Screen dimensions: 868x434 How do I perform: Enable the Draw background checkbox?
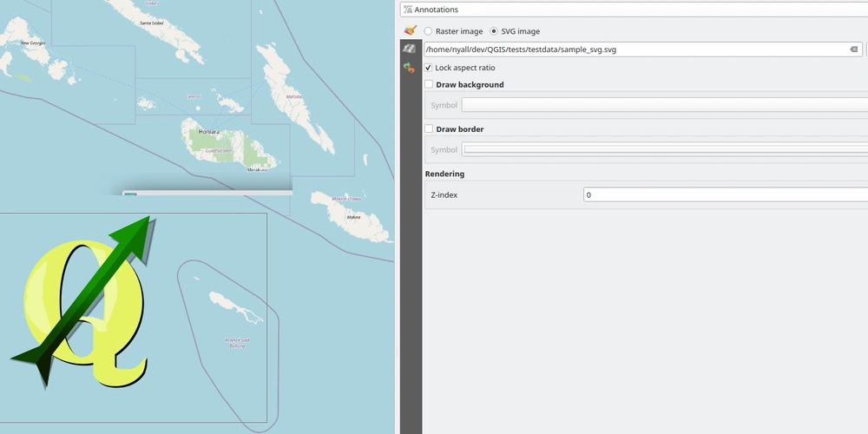click(429, 85)
